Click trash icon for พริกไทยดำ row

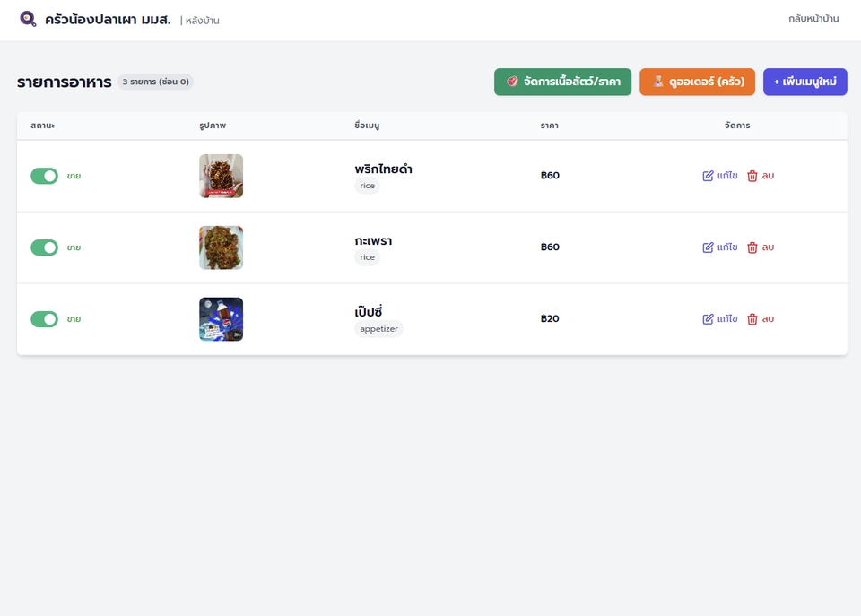pos(752,176)
